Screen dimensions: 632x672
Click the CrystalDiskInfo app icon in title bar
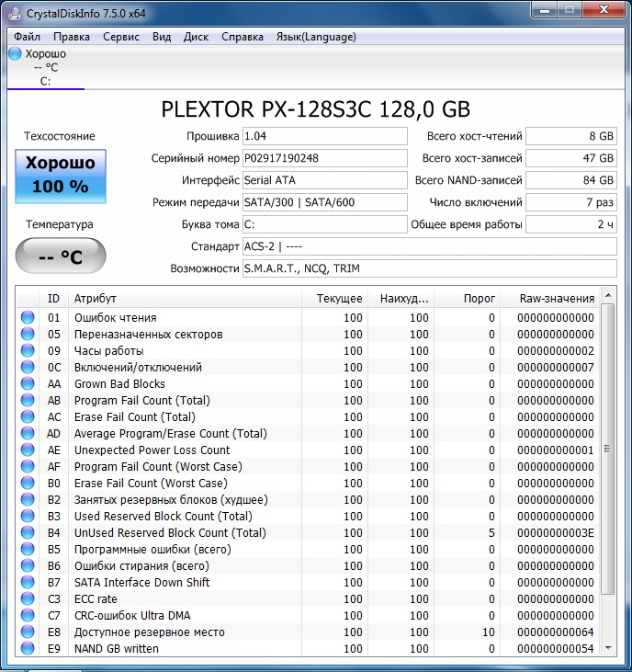[x=15, y=14]
